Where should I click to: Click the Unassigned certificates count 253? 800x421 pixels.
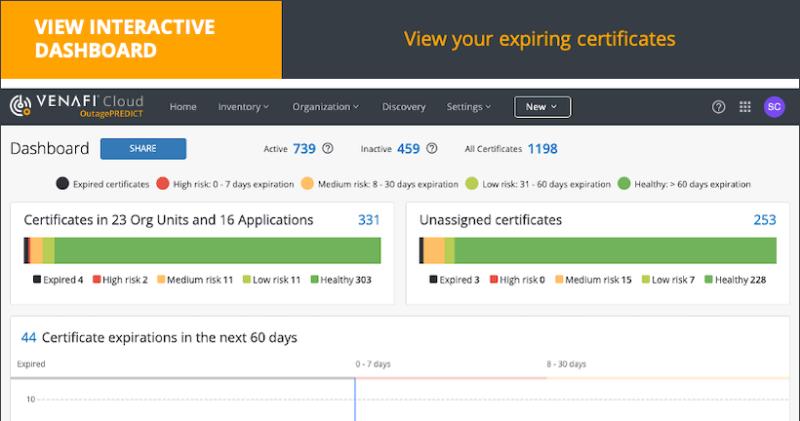pos(765,220)
